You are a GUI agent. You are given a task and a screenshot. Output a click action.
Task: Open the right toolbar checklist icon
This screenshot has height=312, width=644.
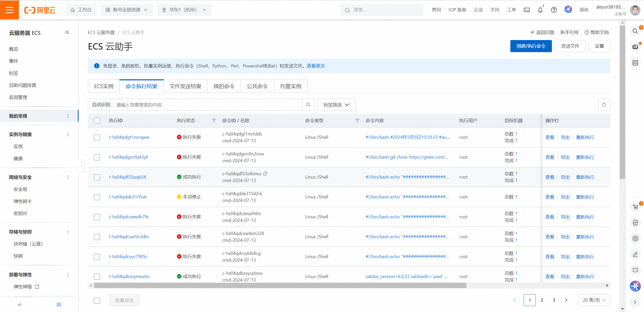click(x=635, y=63)
